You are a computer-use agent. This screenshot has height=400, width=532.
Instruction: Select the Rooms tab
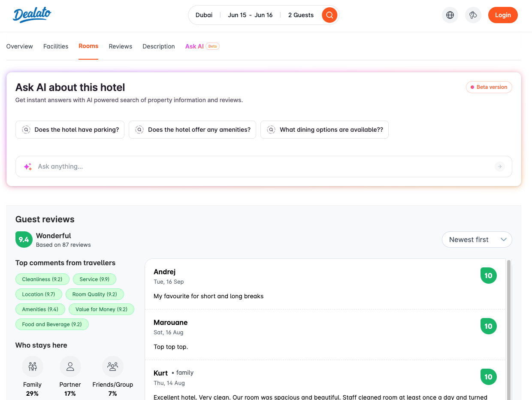coord(88,46)
